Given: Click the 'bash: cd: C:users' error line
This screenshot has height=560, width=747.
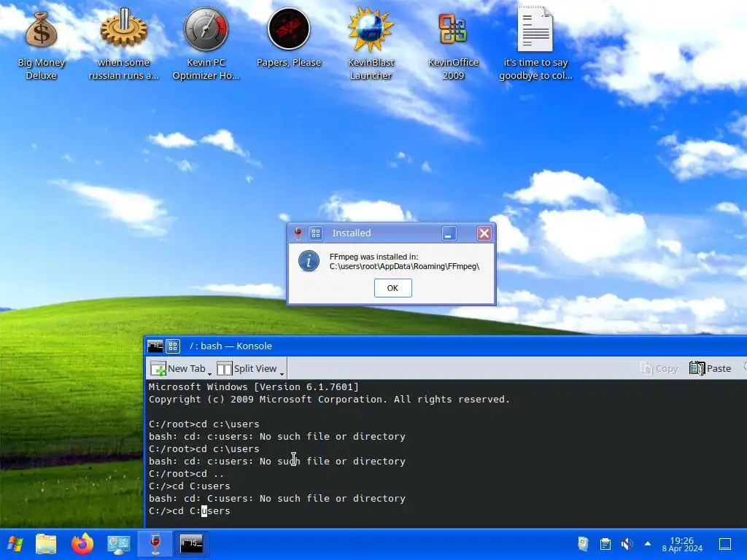Looking at the screenshot, I should pyautogui.click(x=276, y=499).
